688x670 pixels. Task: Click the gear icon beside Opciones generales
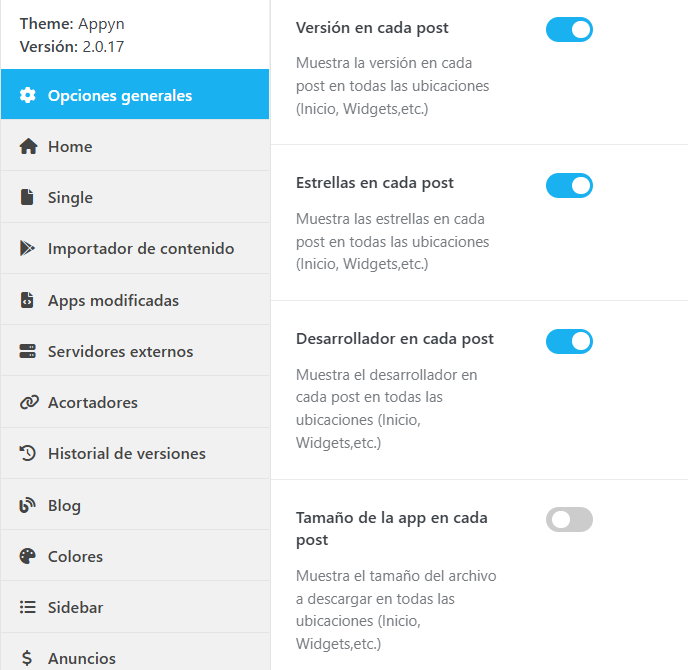(x=28, y=96)
